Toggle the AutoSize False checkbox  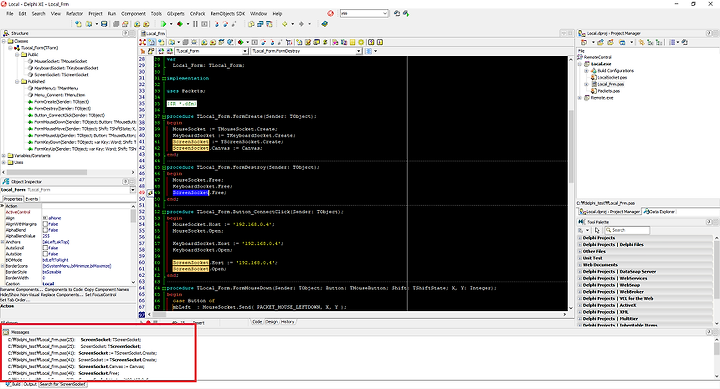pos(45,254)
